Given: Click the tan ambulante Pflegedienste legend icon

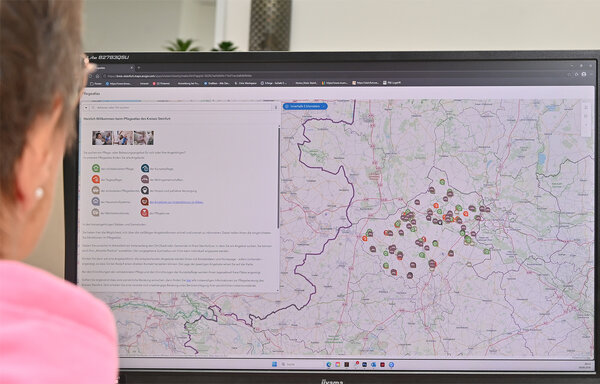Looking at the screenshot, I should 96,190.
